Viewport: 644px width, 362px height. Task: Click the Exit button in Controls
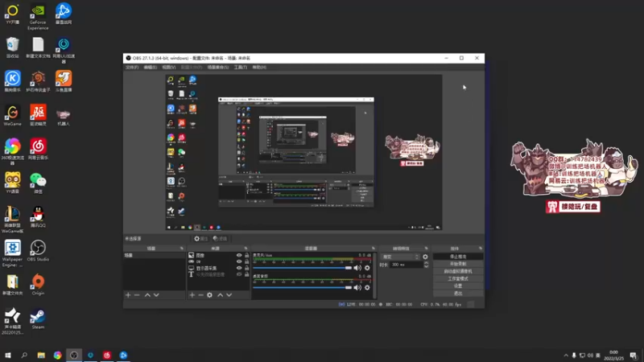coord(458,294)
